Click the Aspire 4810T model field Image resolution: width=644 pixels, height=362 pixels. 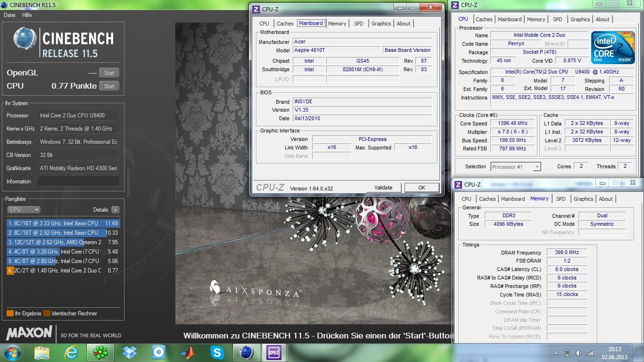(x=337, y=50)
